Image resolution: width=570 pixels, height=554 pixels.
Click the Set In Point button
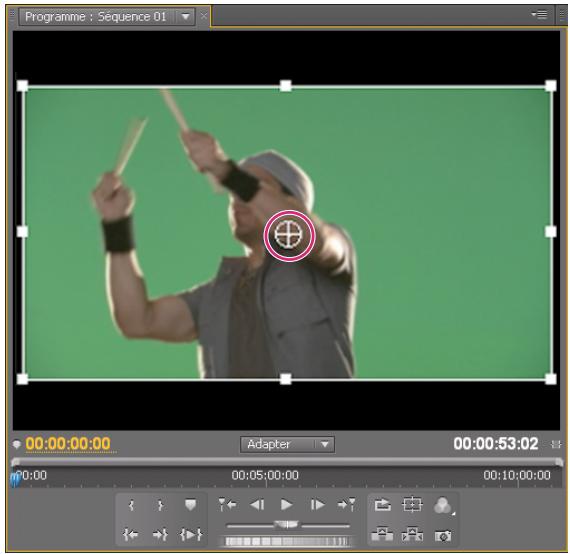click(131, 505)
